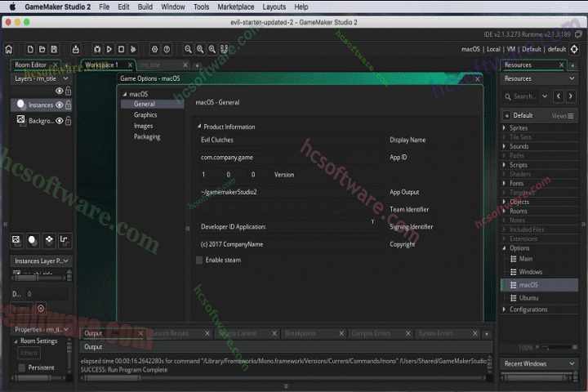Add a new background layer
The width and height of the screenshot is (588, 392).
pyautogui.click(x=16, y=240)
